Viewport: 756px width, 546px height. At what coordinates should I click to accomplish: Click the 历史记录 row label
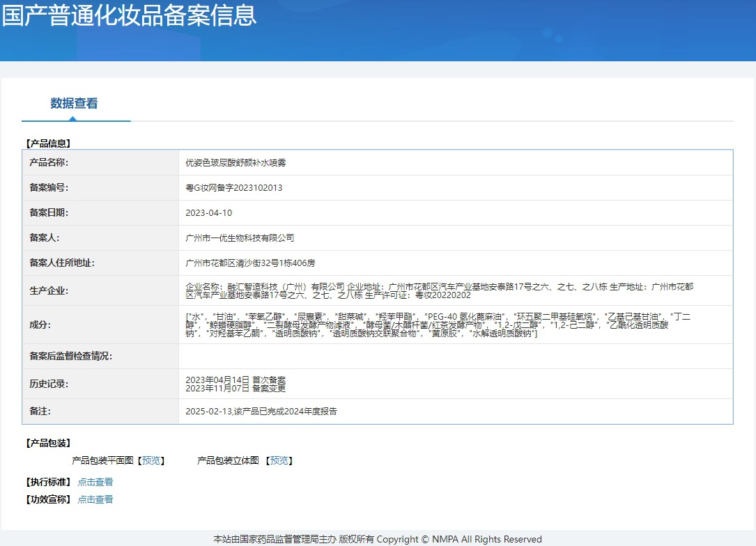pyautogui.click(x=49, y=384)
